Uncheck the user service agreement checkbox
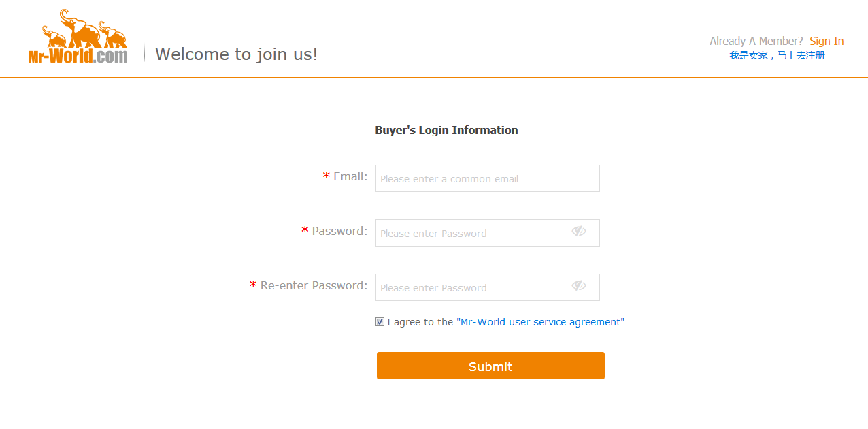 click(380, 322)
